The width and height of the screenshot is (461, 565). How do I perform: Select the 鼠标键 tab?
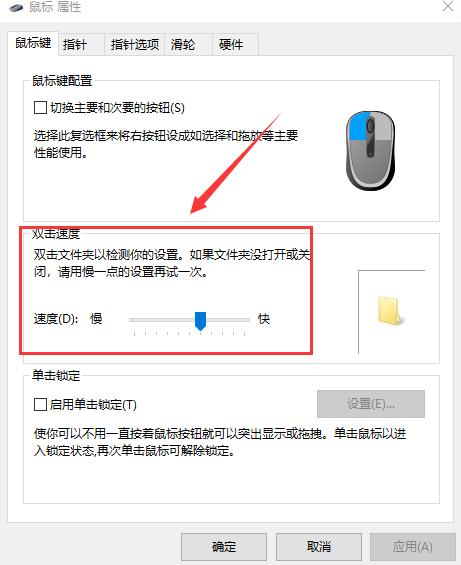[x=33, y=43]
